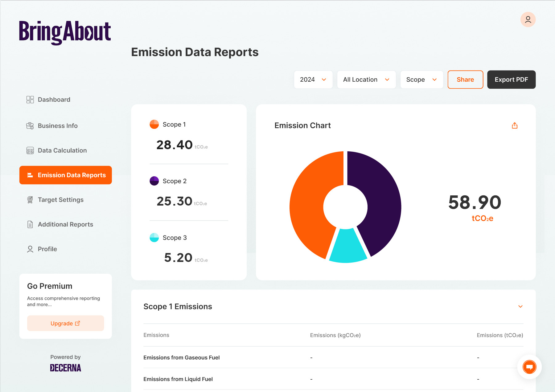Image resolution: width=555 pixels, height=392 pixels.
Task: Click the Scope 1 Emissions heading
Action: click(178, 306)
